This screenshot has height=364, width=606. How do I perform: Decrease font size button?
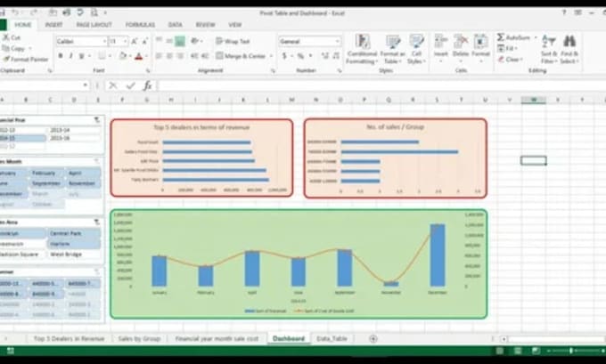[x=145, y=41]
